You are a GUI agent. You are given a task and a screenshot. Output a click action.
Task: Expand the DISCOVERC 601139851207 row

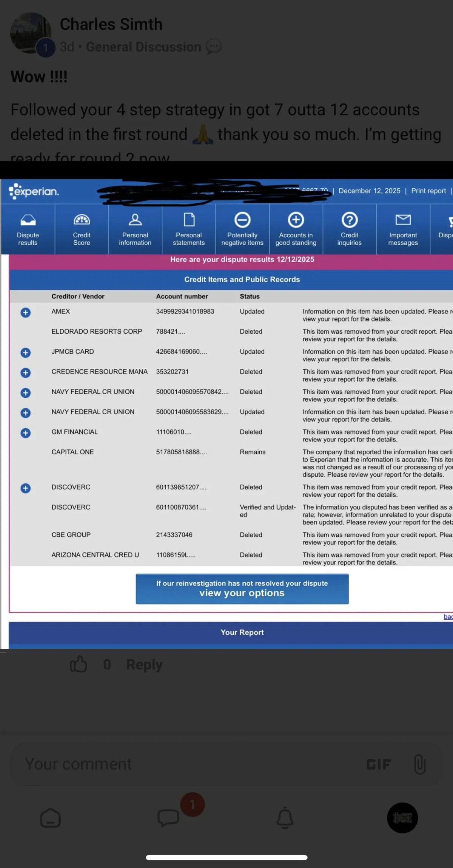(25, 488)
